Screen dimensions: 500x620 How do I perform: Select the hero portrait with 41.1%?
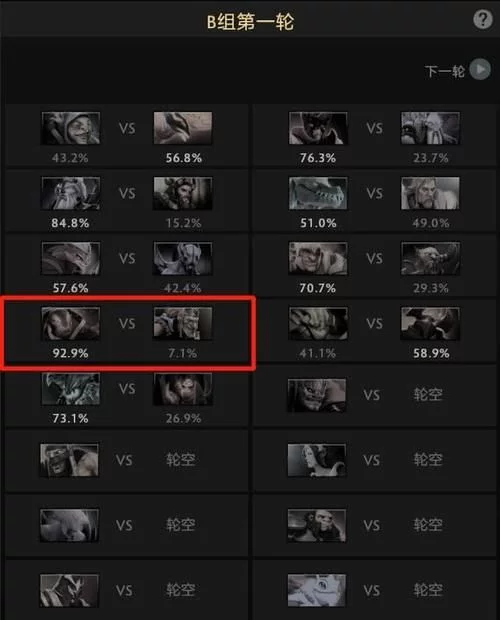click(318, 323)
